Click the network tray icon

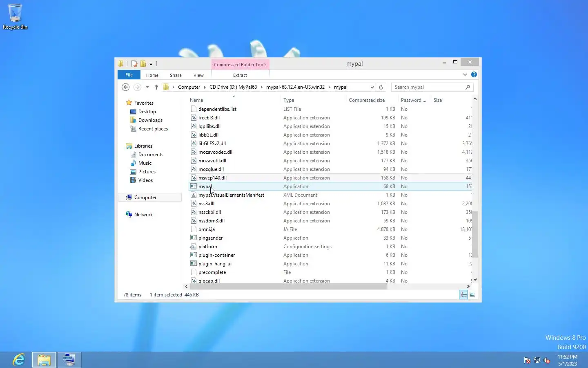(537, 360)
